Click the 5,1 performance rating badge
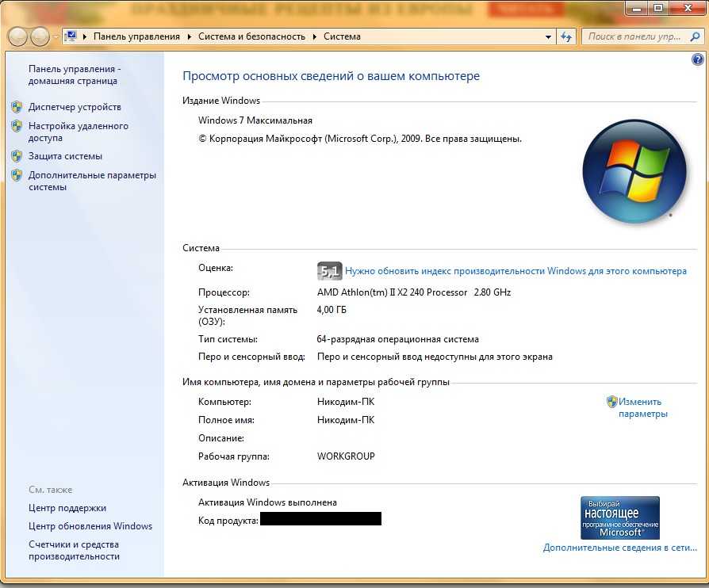 [329, 271]
